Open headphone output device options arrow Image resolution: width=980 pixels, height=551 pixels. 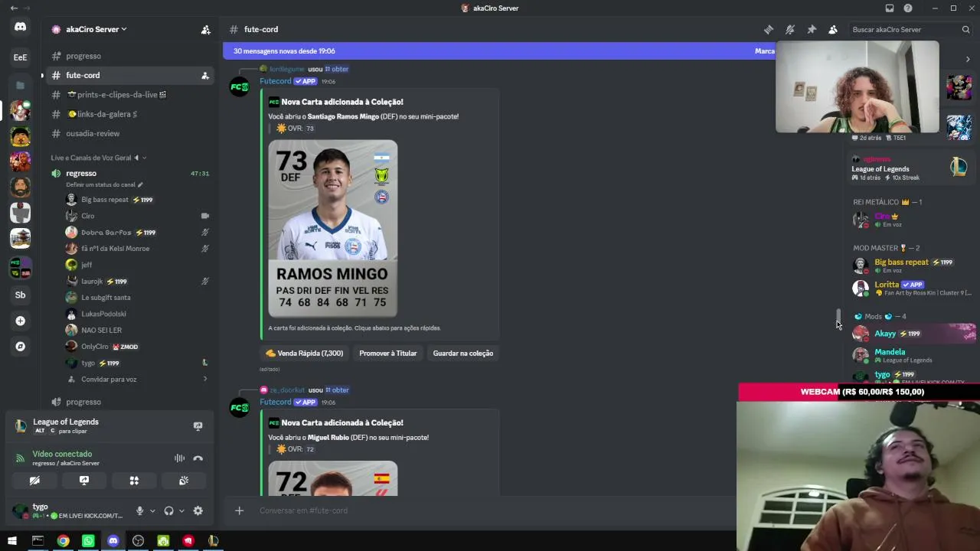[x=181, y=511]
